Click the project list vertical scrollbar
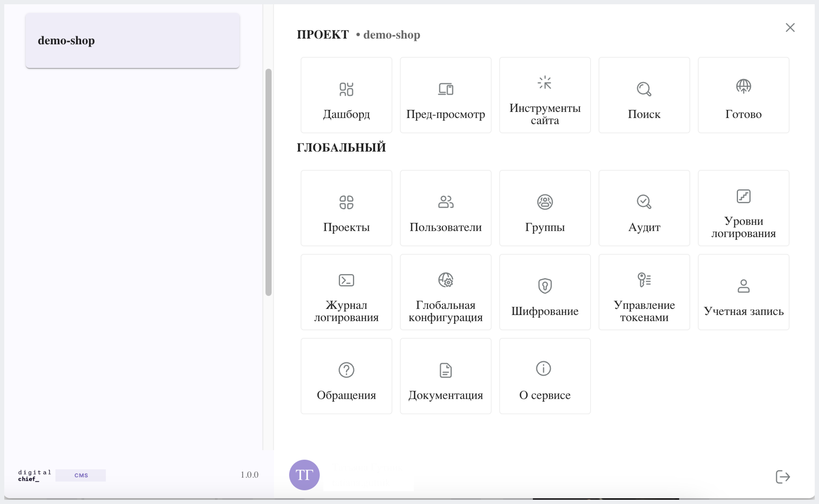819x504 pixels. [268, 182]
